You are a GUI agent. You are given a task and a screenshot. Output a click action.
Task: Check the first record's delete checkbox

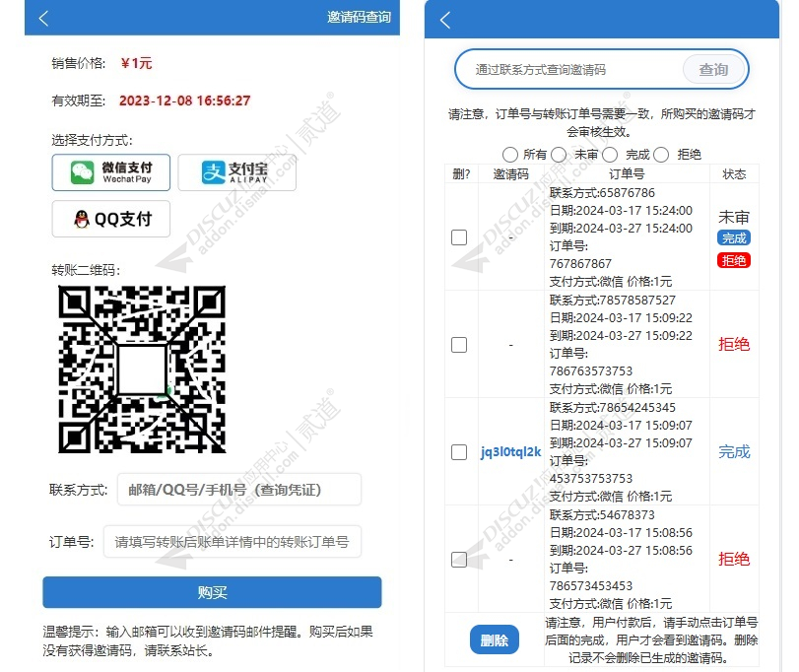coord(459,236)
